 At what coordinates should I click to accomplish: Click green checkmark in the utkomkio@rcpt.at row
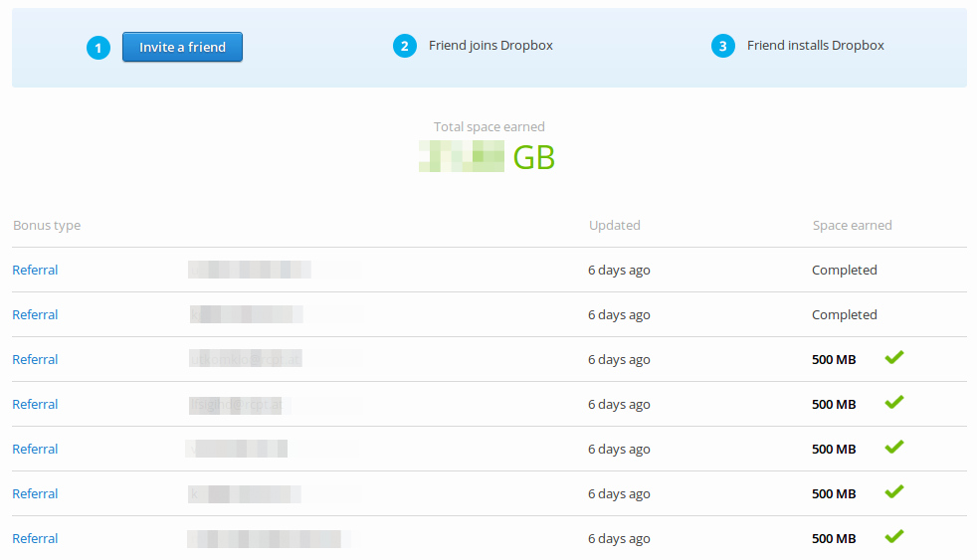[x=894, y=357]
